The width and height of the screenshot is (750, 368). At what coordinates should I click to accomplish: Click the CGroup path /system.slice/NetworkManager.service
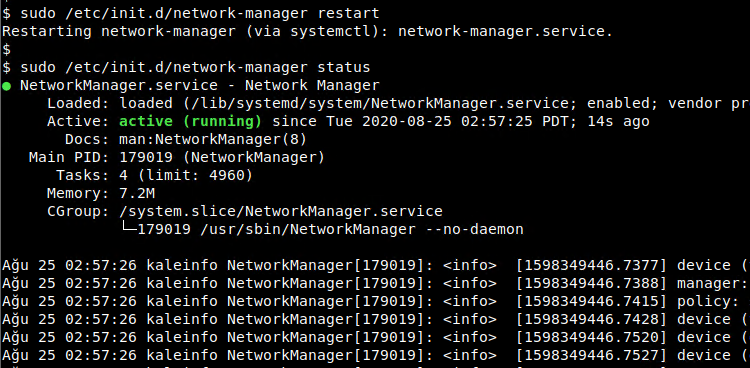(x=281, y=211)
